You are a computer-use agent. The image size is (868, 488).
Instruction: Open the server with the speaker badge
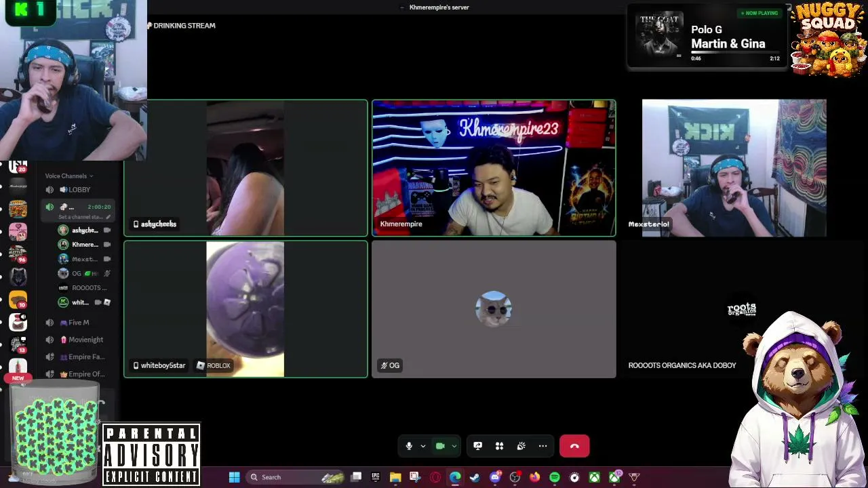[18, 322]
